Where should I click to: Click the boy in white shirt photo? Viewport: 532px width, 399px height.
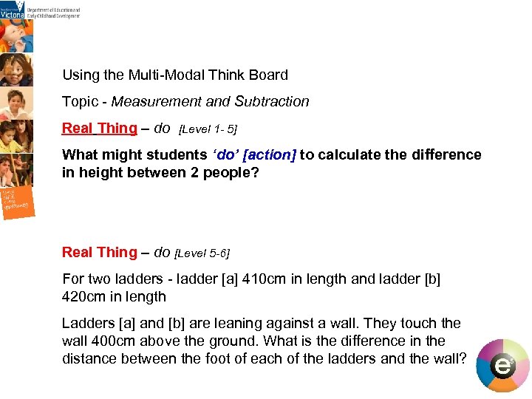click(x=16, y=103)
